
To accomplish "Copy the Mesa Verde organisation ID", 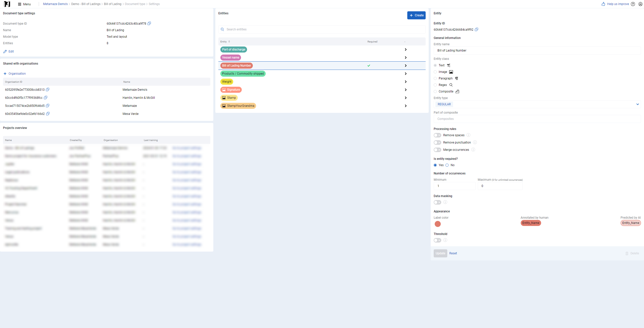I will click(48, 114).
